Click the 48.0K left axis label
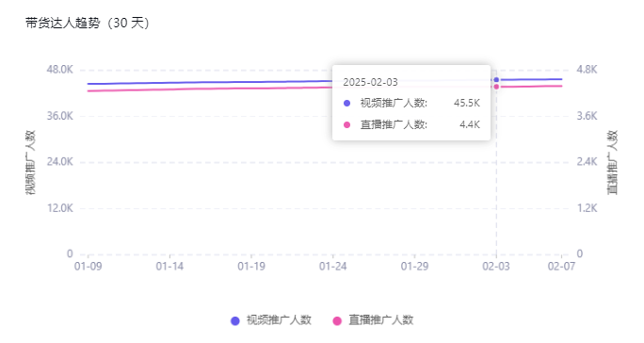Screen dimensions: 644x343 click(x=60, y=70)
